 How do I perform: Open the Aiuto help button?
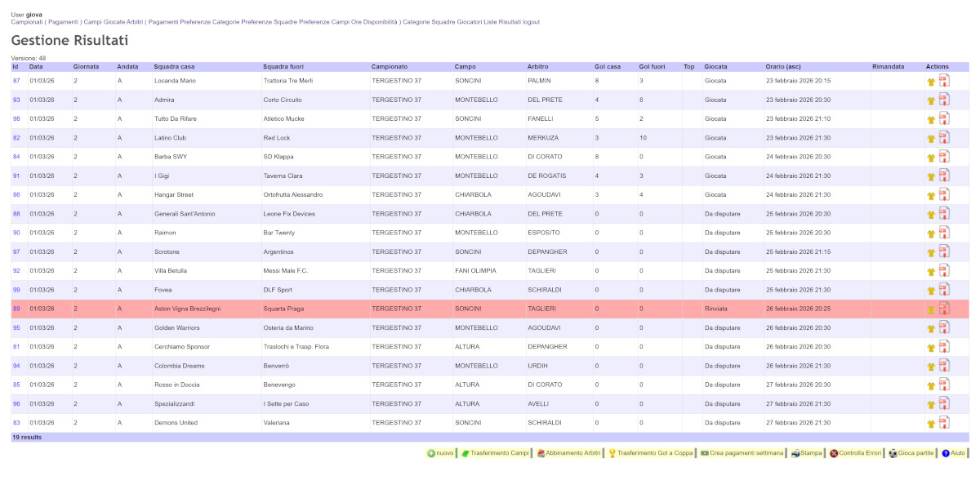[x=953, y=453]
